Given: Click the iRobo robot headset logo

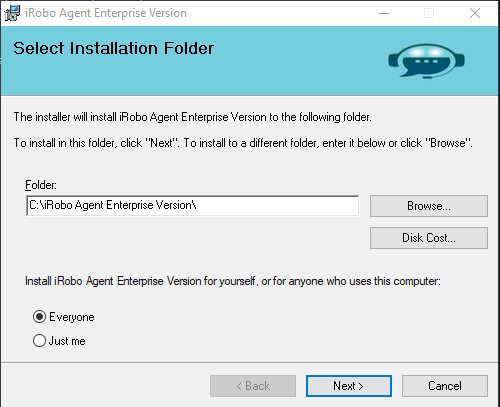Looking at the screenshot, I should [426, 61].
